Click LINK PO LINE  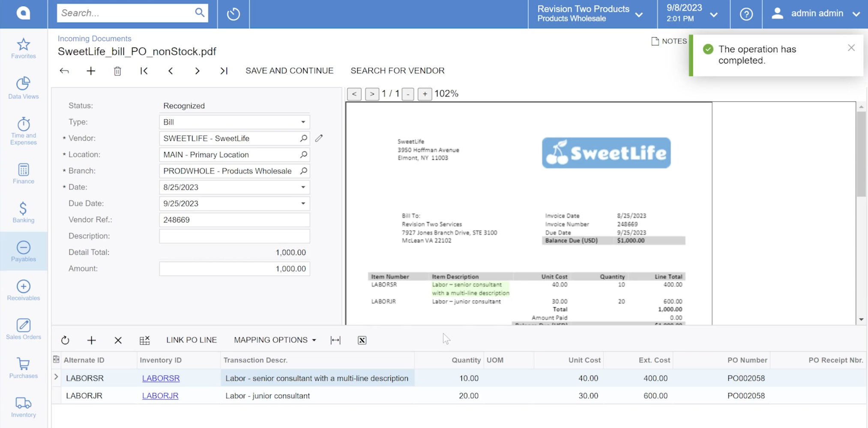(x=192, y=340)
